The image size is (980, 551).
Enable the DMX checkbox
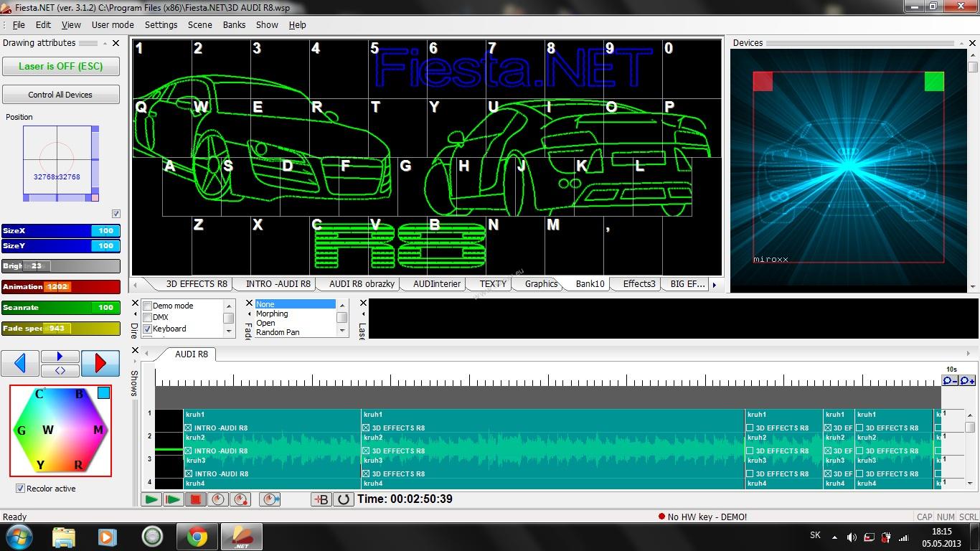pos(148,317)
